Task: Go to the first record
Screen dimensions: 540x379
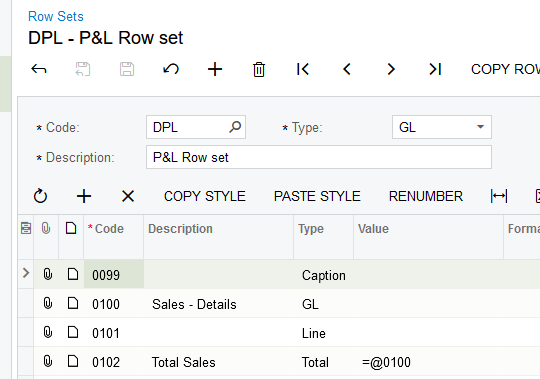Action: [x=303, y=69]
